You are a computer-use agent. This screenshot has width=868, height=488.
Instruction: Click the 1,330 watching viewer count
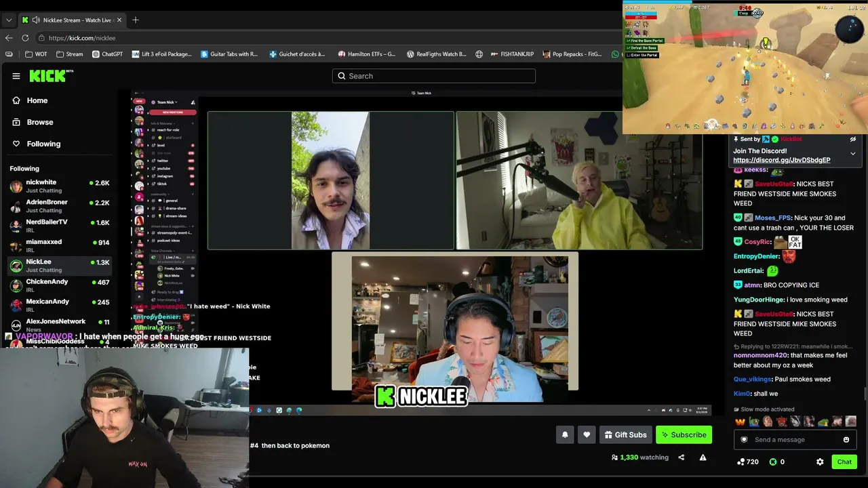coord(640,457)
